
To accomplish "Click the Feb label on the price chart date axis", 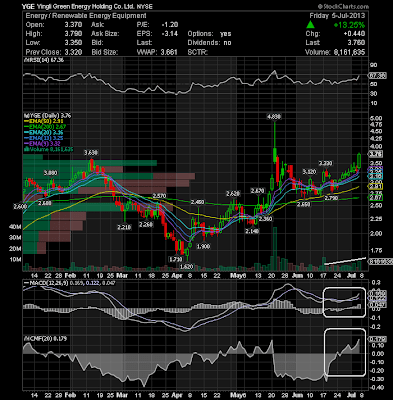I will (70, 276).
